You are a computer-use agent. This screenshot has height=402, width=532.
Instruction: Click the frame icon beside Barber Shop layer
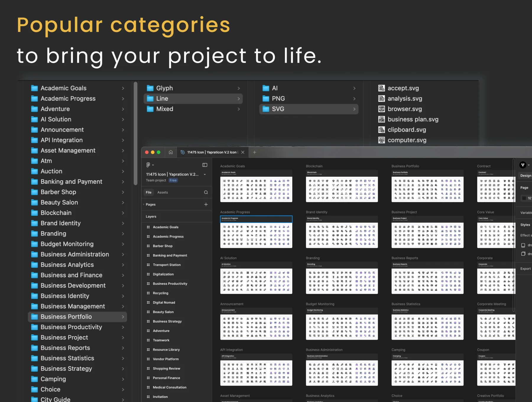coord(148,246)
